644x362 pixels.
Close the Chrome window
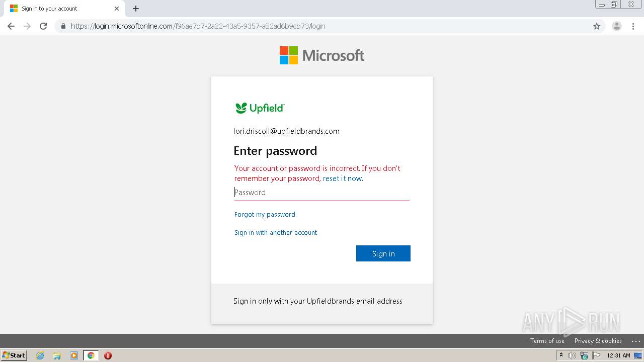tap(631, 5)
